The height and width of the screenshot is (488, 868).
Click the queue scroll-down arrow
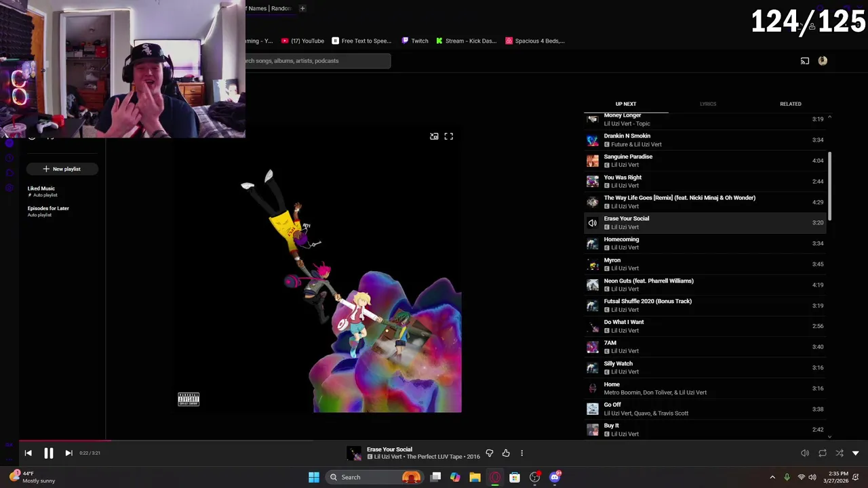(829, 436)
